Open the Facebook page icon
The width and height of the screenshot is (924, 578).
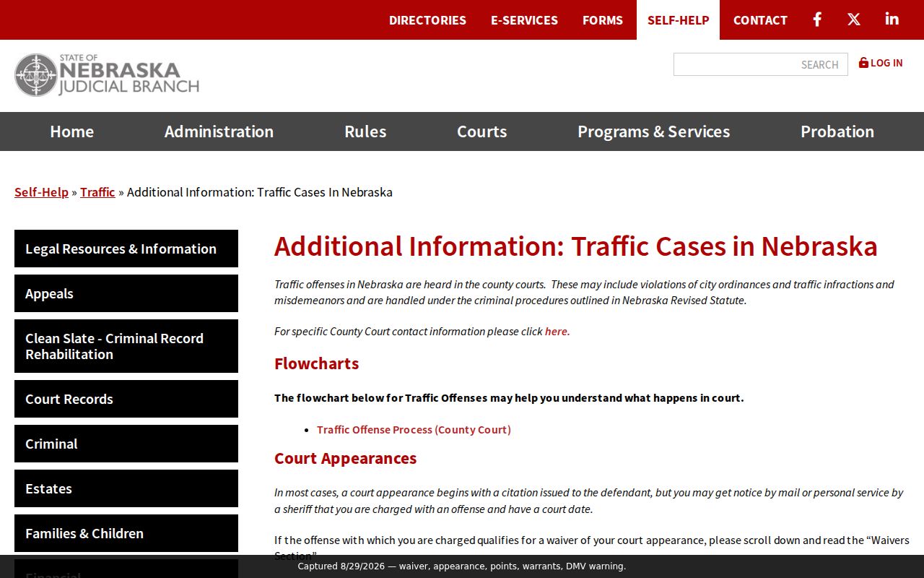click(817, 20)
